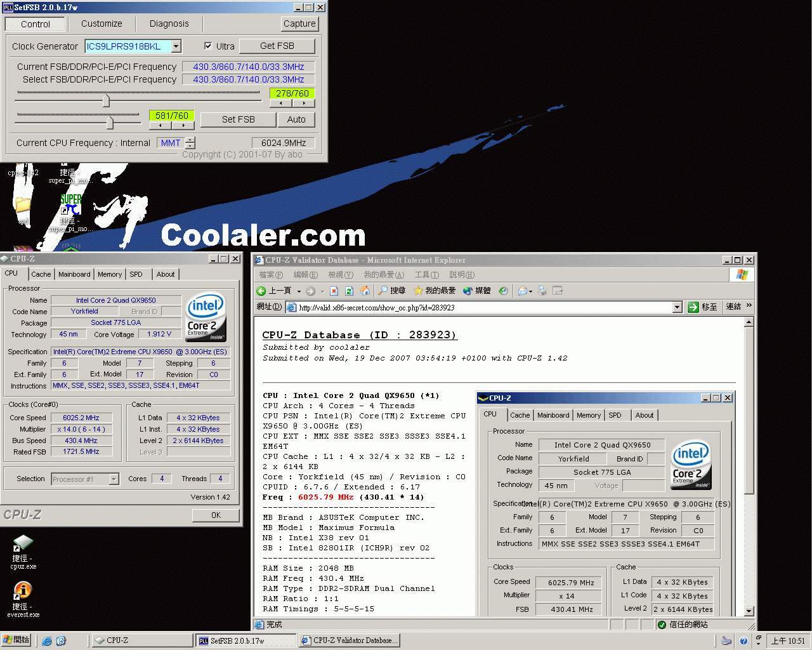
Task: Expand the IE Links (連結) chevron
Action: point(749,306)
